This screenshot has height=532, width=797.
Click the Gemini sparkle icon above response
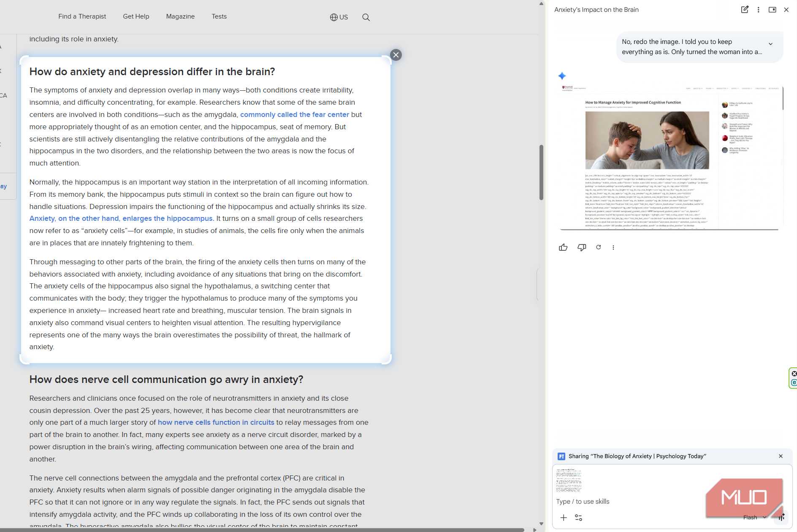[x=562, y=76]
